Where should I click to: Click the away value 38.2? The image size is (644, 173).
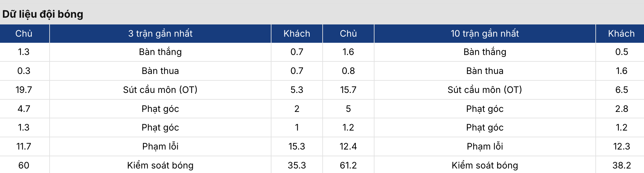621,165
